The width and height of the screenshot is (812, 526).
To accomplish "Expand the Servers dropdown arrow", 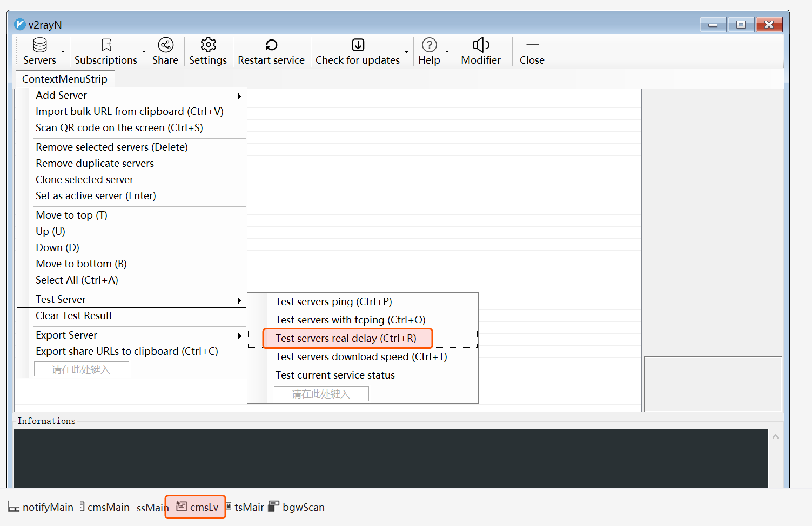I will point(63,52).
